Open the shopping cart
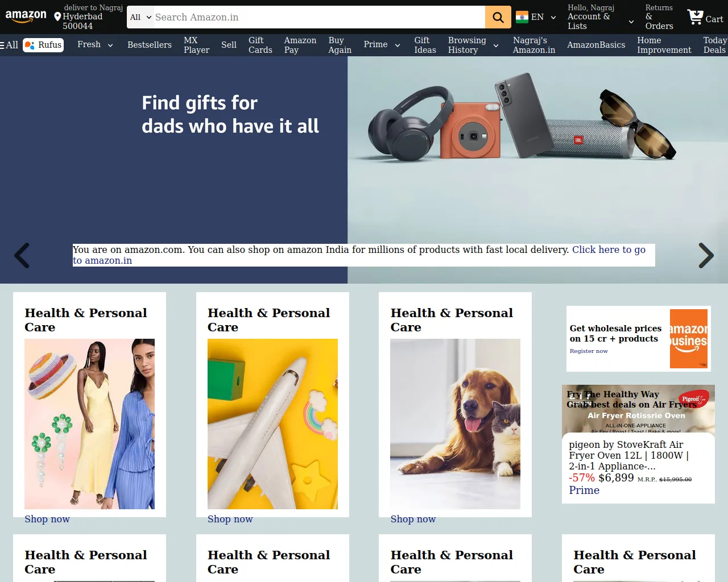Viewport: 728px width, 582px height. coord(705,17)
